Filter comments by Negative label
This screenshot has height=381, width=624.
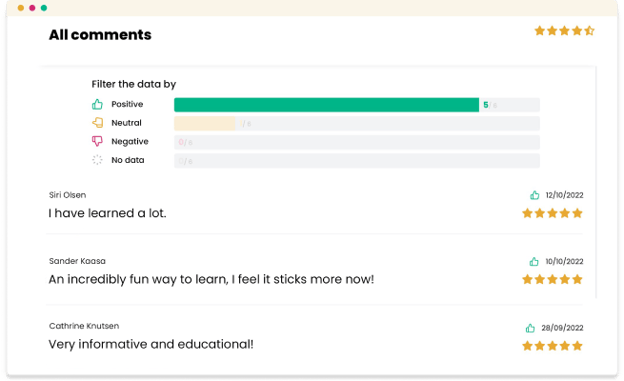tap(130, 141)
